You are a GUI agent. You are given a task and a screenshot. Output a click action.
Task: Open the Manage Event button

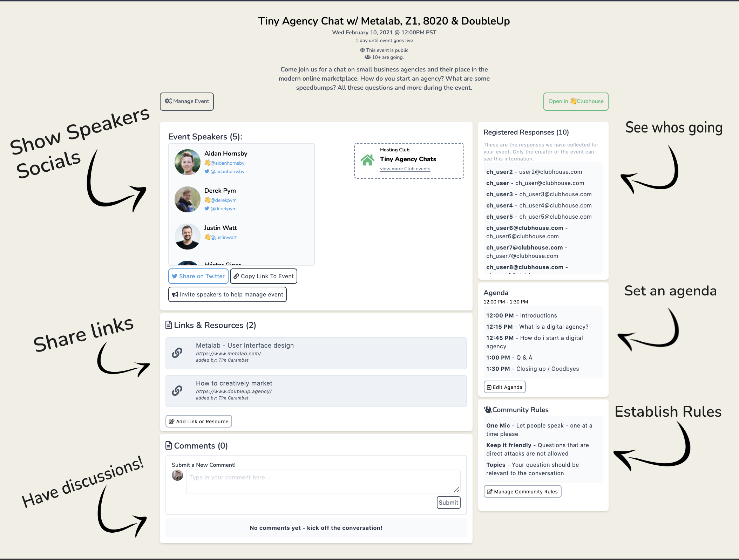pos(187,101)
